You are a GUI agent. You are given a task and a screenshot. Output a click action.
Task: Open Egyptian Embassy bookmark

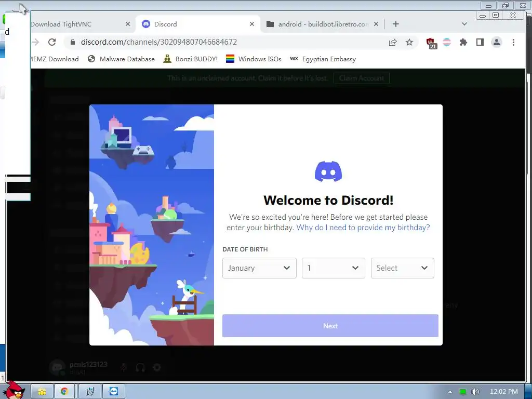pos(323,59)
